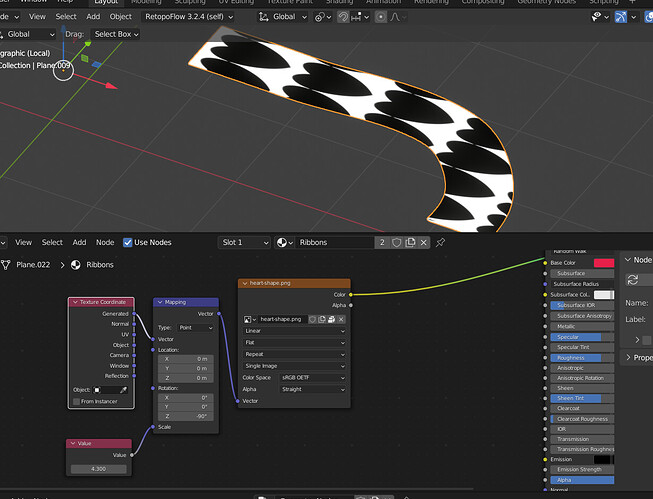Open the Mapping Type Point dropdown

[x=196, y=328]
